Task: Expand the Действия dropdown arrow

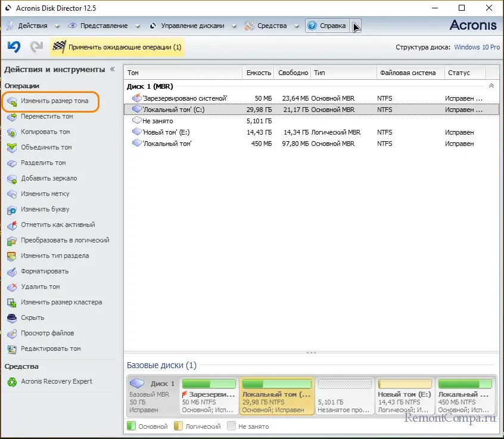Action: (57, 26)
